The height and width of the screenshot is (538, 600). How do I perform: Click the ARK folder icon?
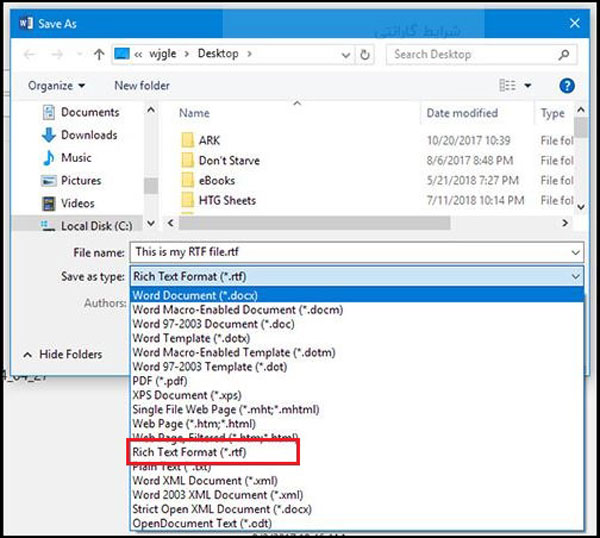187,140
